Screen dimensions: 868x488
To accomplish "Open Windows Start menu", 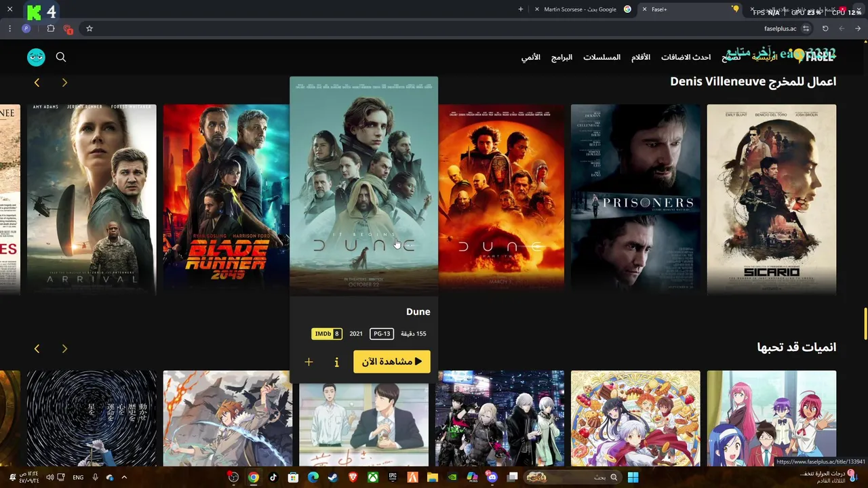I will 633,477.
